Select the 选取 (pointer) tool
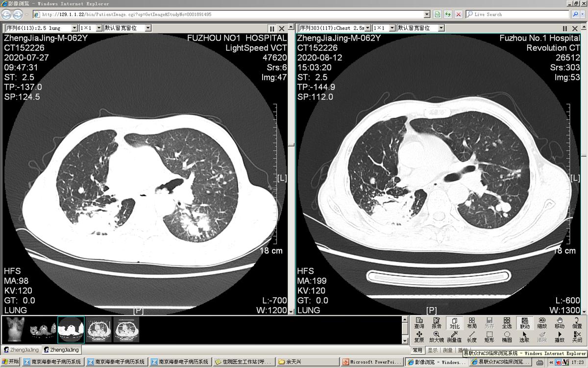 [525, 337]
